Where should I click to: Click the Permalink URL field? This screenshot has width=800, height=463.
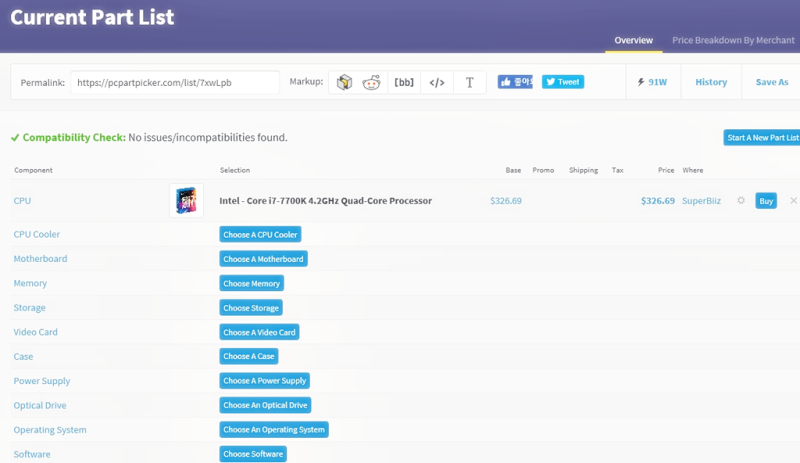175,82
